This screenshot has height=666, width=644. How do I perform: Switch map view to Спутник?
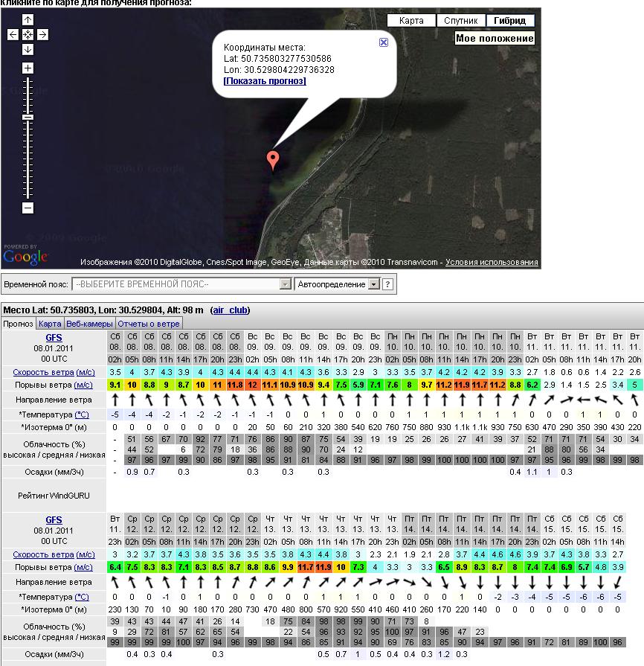(x=460, y=21)
